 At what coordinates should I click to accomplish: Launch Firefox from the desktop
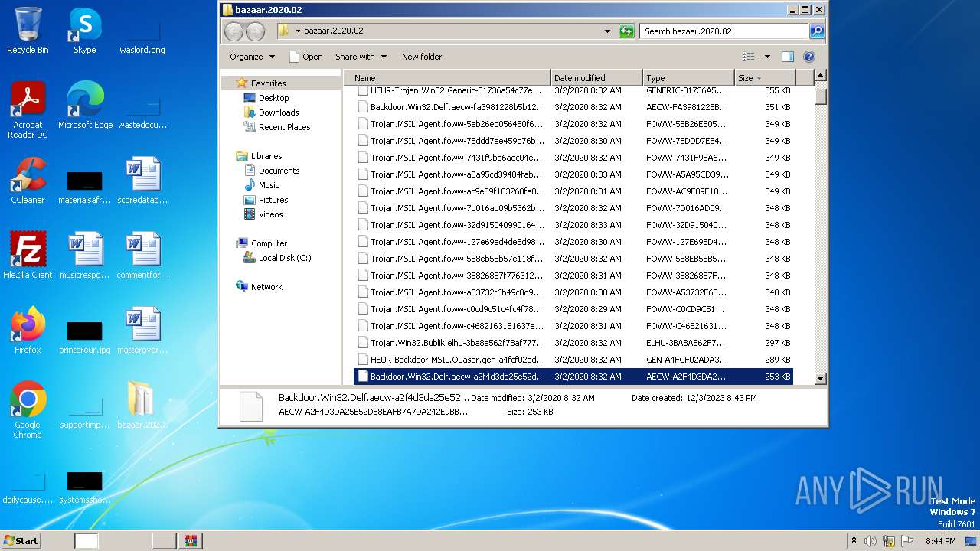pos(28,331)
